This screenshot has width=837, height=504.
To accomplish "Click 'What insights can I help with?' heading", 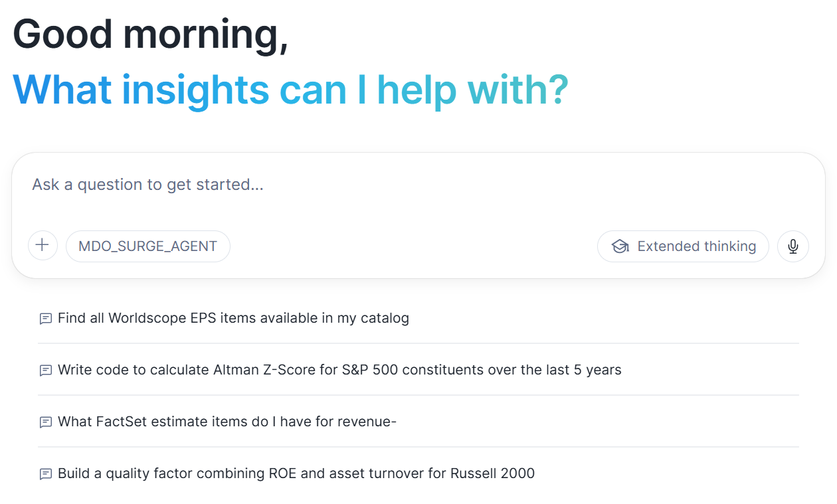I will [290, 90].
